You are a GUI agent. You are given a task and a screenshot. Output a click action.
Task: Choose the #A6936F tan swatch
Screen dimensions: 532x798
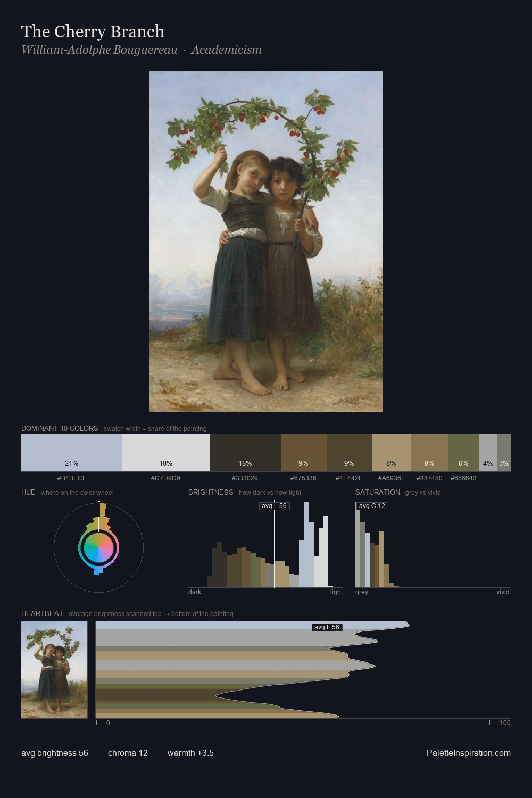point(392,453)
